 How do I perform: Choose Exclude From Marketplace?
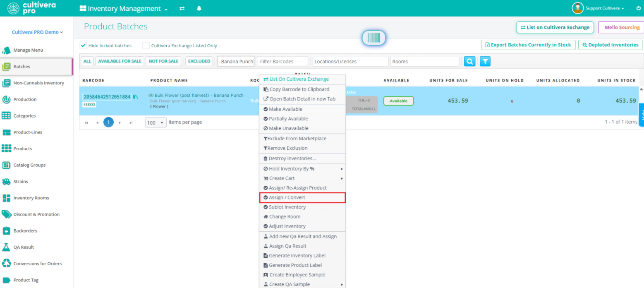click(x=302, y=139)
